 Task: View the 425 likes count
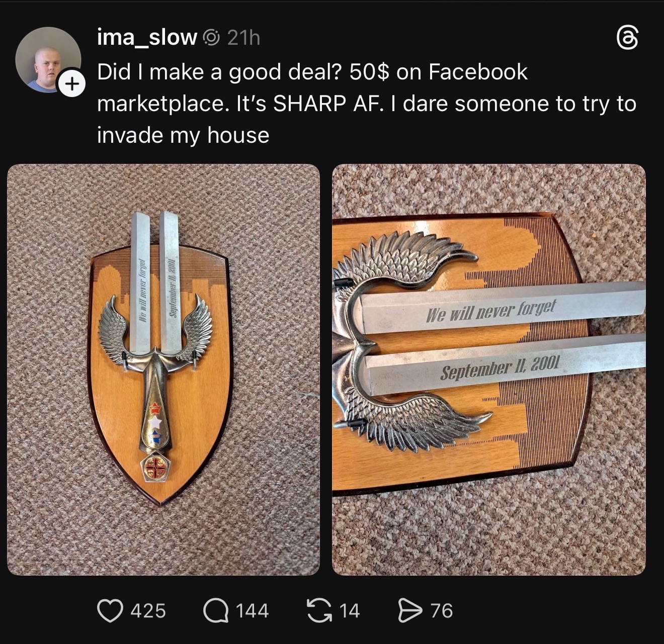[x=148, y=611]
